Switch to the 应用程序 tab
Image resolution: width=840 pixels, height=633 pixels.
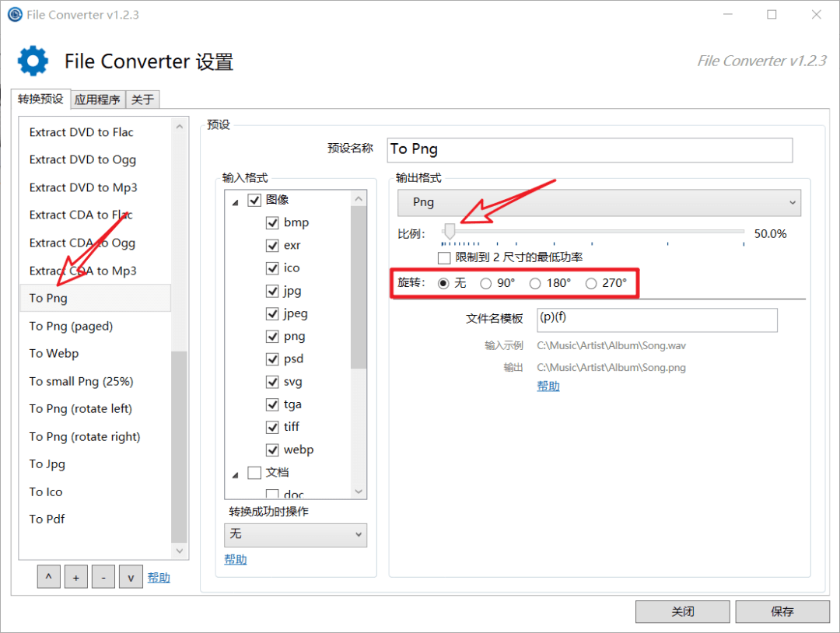pos(97,100)
